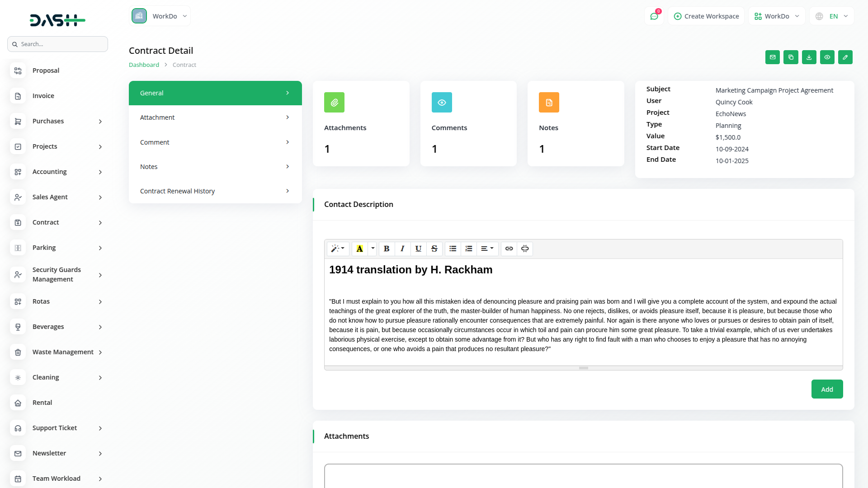Select the Notes tab in the section list

(215, 167)
